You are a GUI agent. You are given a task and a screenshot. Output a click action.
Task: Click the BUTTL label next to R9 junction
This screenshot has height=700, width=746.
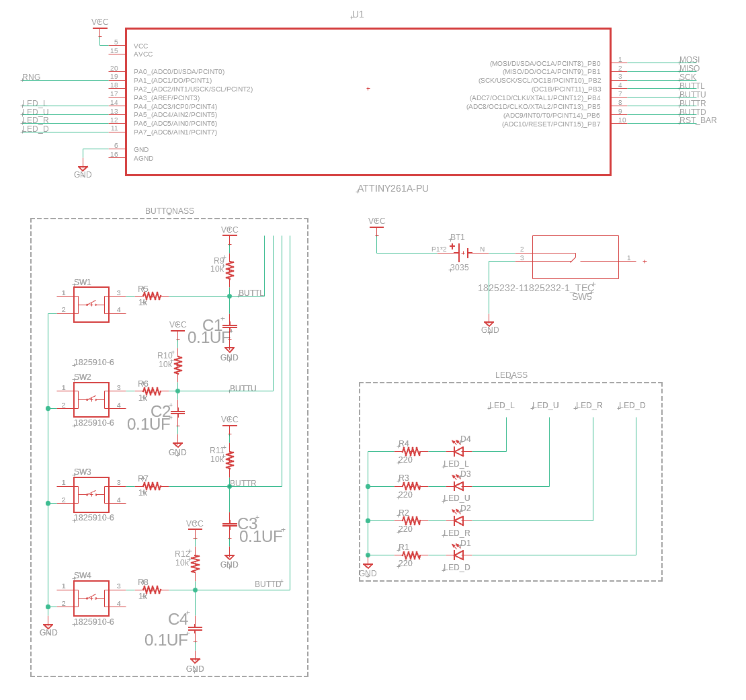pyautogui.click(x=251, y=293)
